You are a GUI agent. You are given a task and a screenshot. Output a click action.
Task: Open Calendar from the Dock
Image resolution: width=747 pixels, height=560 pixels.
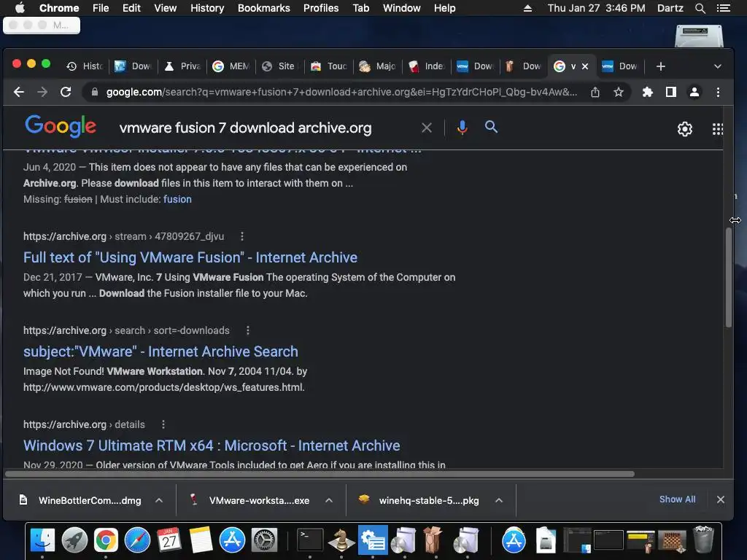click(169, 540)
